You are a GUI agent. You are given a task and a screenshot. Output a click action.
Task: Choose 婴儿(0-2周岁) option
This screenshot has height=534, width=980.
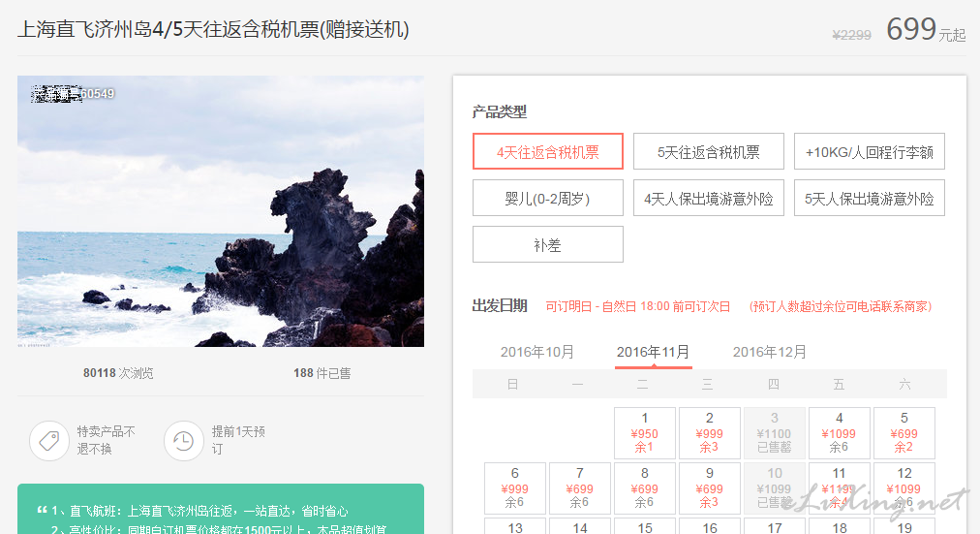click(547, 198)
